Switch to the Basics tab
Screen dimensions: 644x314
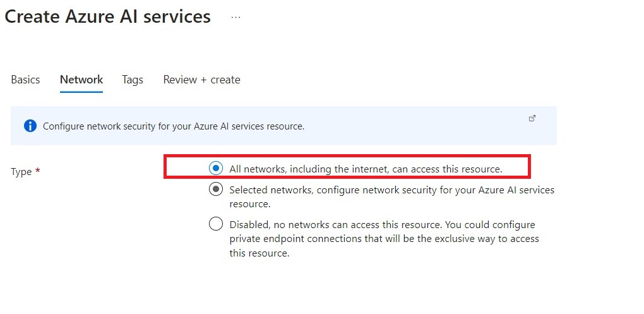click(25, 80)
